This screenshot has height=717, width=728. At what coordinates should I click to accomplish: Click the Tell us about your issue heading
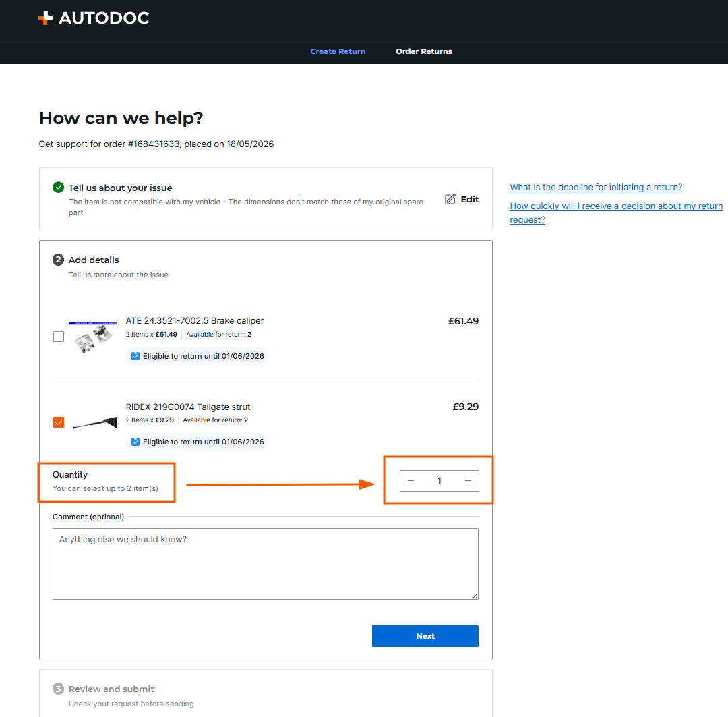click(120, 188)
